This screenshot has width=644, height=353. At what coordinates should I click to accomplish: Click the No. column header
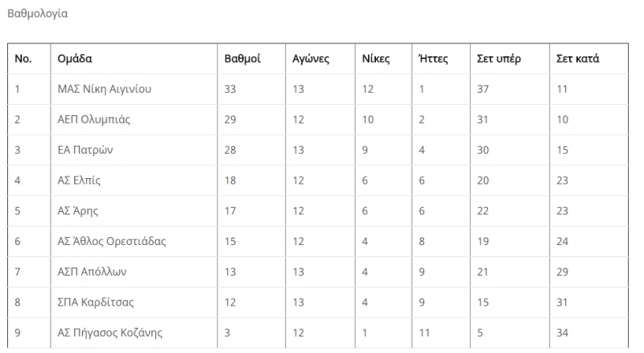[23, 58]
